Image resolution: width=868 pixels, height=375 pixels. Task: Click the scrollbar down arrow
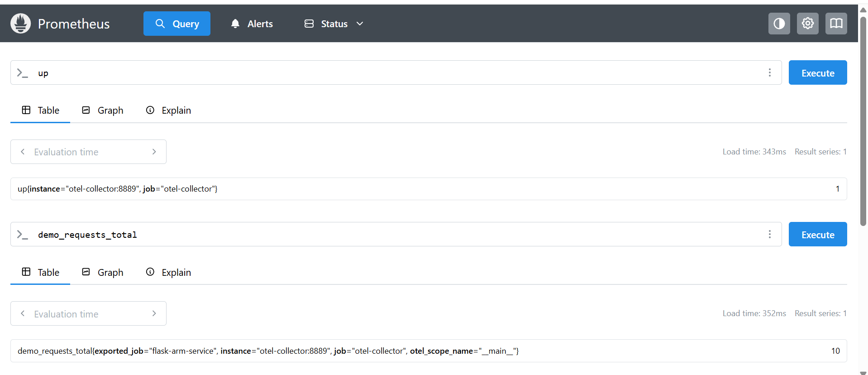click(x=863, y=372)
